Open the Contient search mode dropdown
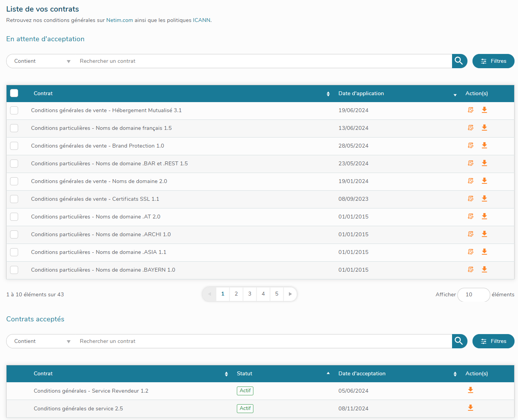 (x=40, y=61)
